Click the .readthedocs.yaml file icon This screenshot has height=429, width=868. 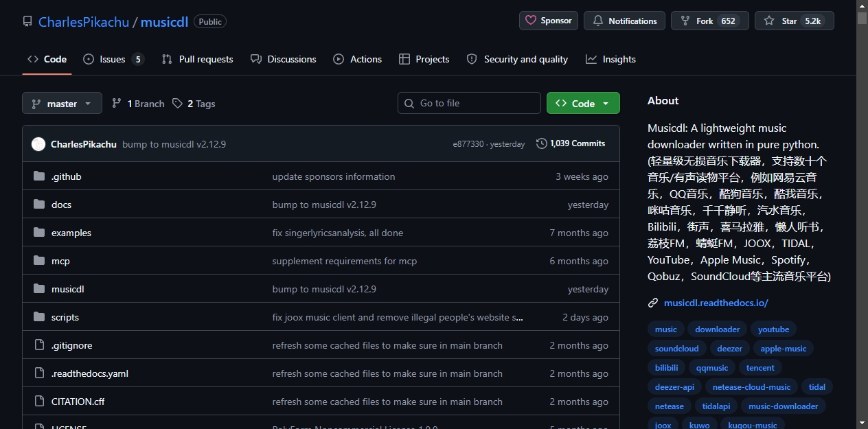click(x=38, y=373)
